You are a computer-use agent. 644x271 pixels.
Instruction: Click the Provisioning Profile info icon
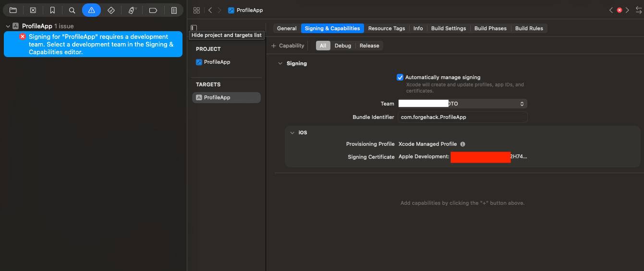click(462, 144)
